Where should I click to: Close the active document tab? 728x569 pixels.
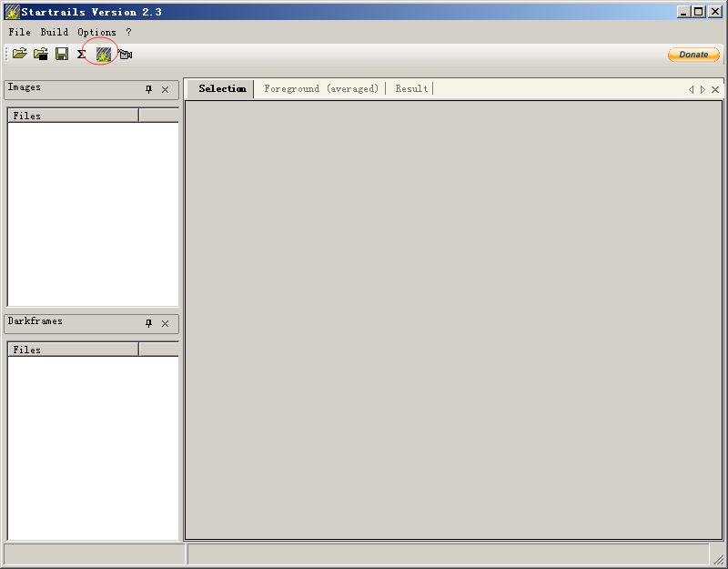(x=715, y=89)
